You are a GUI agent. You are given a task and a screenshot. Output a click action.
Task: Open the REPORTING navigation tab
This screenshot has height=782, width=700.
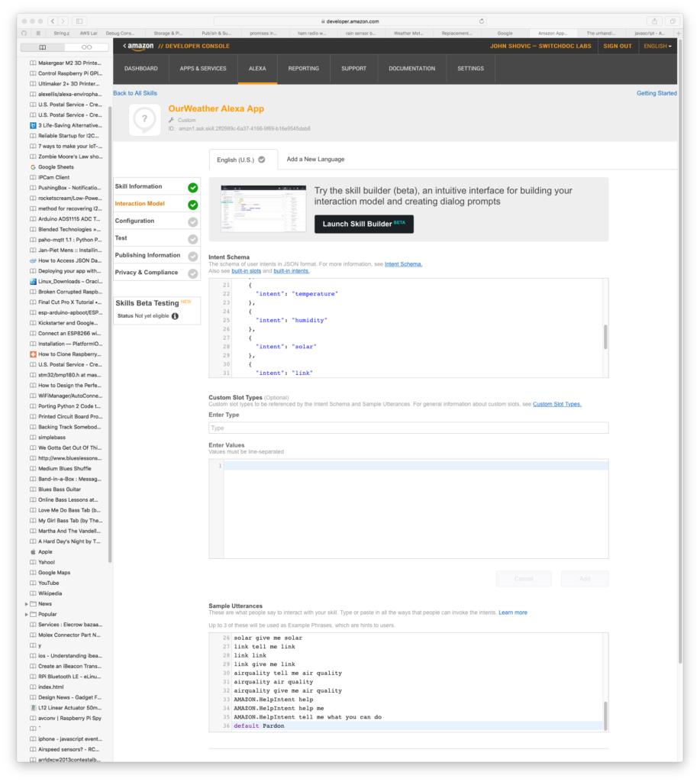303,69
